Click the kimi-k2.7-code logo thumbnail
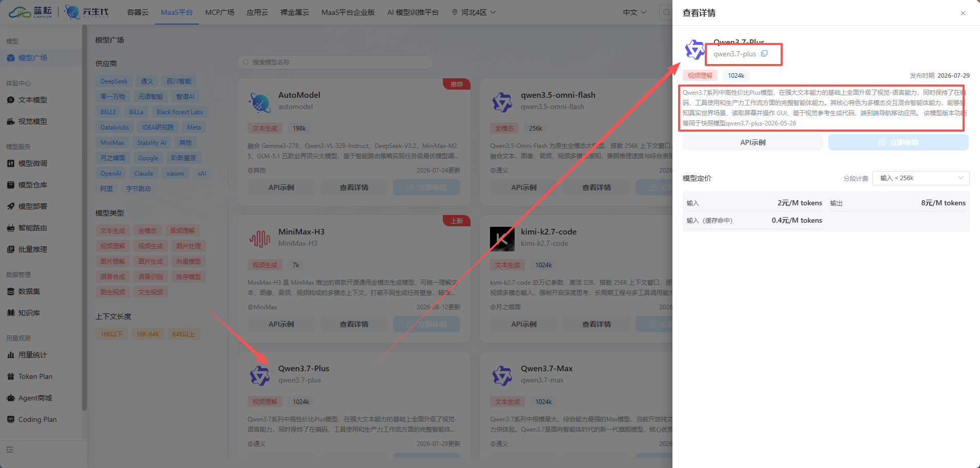 pos(502,239)
